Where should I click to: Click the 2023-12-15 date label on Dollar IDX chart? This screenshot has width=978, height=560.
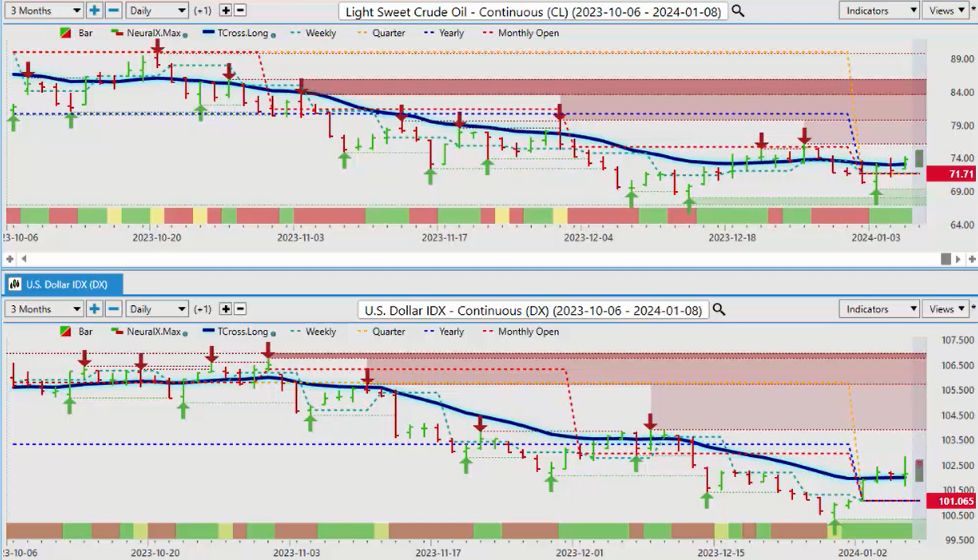click(721, 552)
